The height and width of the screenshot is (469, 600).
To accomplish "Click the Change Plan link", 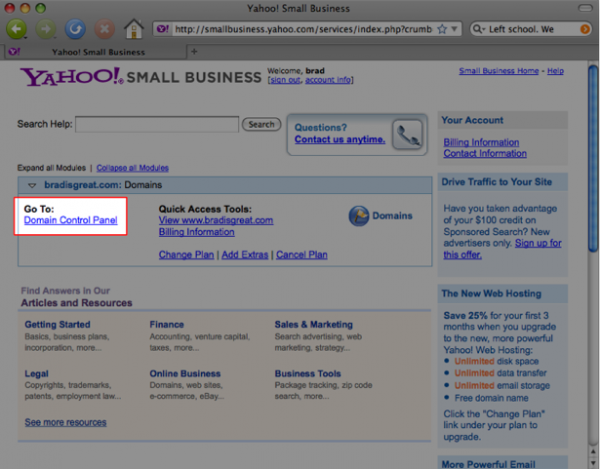I will pyautogui.click(x=186, y=255).
